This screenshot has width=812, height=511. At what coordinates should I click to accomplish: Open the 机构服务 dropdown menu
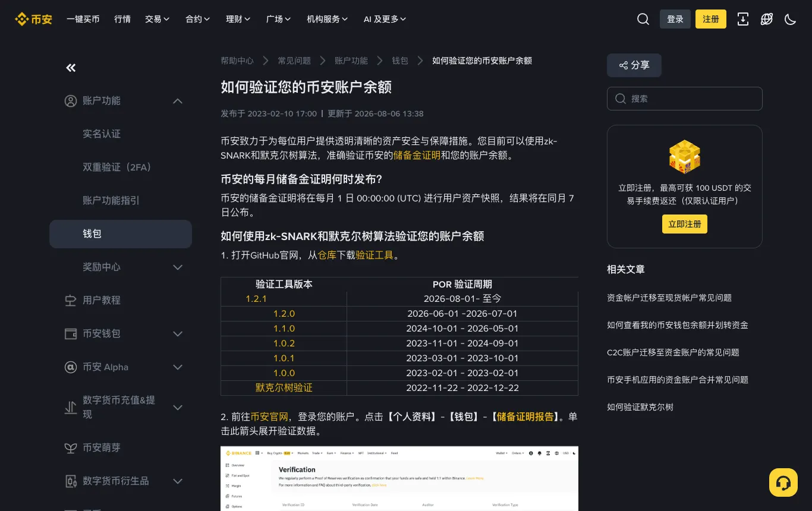[328, 19]
